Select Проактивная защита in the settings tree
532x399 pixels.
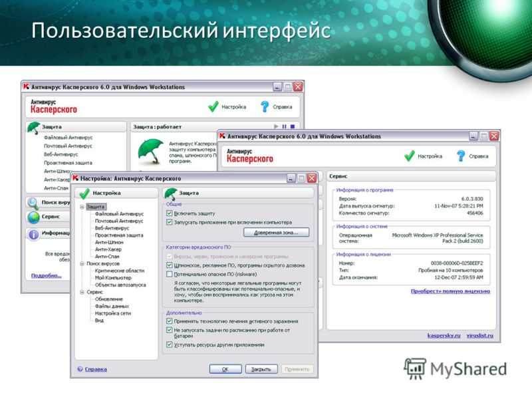(x=119, y=235)
